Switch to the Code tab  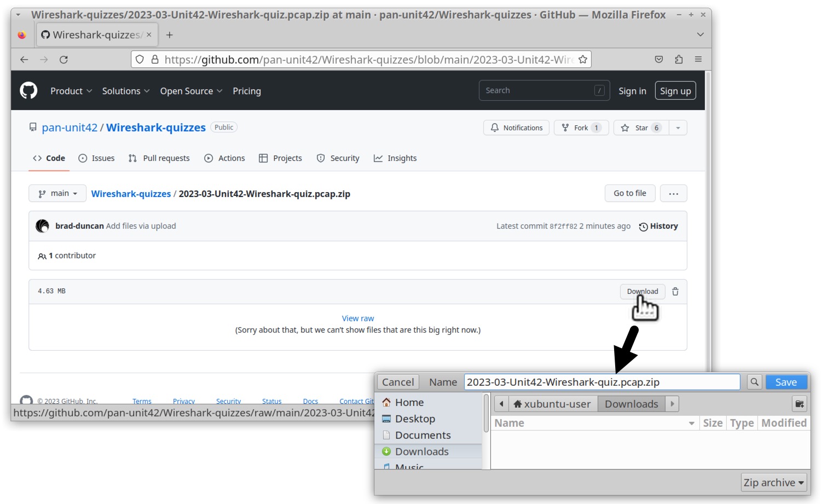pyautogui.click(x=49, y=158)
